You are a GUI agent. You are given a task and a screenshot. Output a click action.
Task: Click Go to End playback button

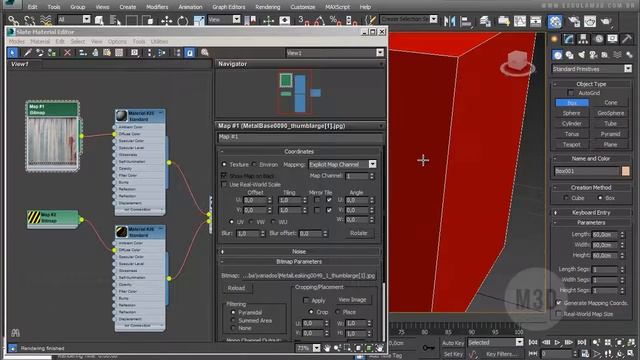(582, 343)
